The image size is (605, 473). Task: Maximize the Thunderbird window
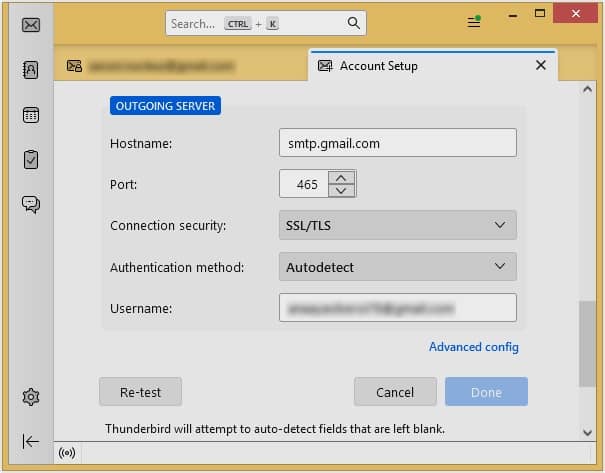(x=540, y=14)
